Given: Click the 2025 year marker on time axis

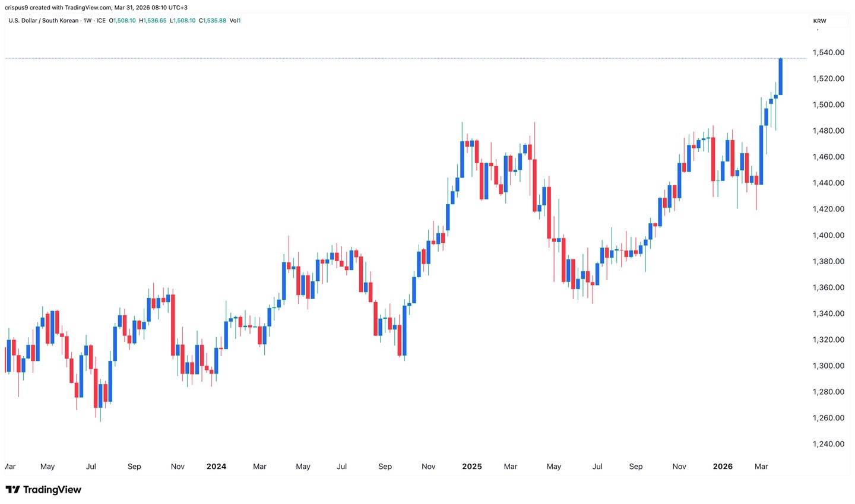Looking at the screenshot, I should (472, 467).
